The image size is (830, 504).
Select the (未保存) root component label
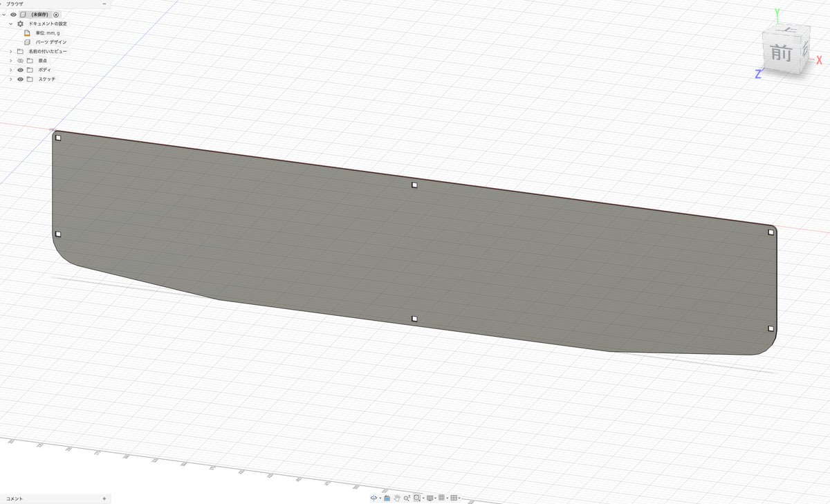[x=40, y=15]
